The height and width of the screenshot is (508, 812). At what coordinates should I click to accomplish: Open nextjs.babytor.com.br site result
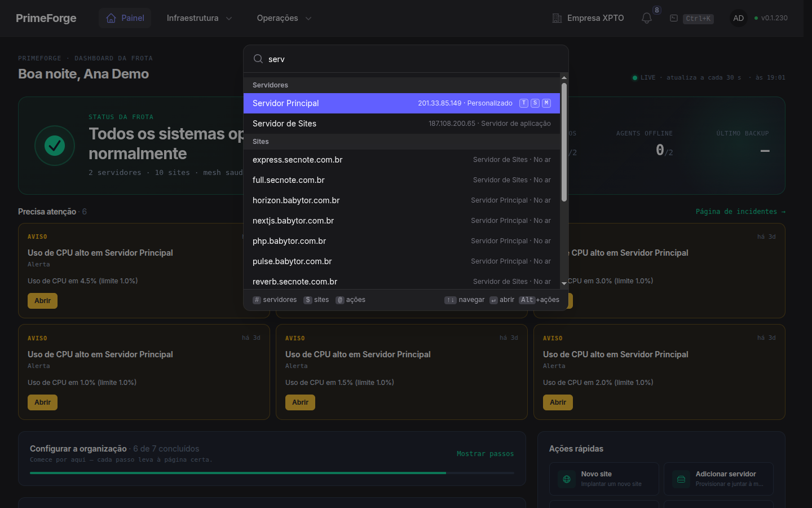[401, 221]
